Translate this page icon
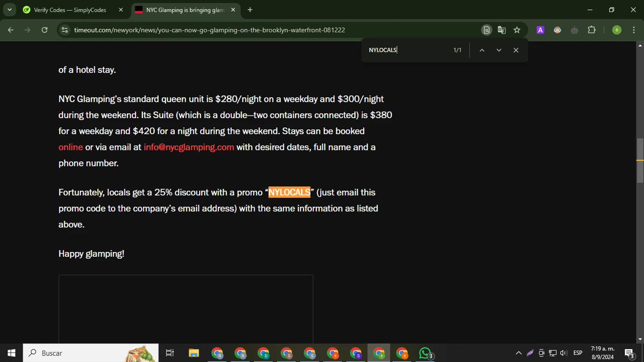 point(501,30)
